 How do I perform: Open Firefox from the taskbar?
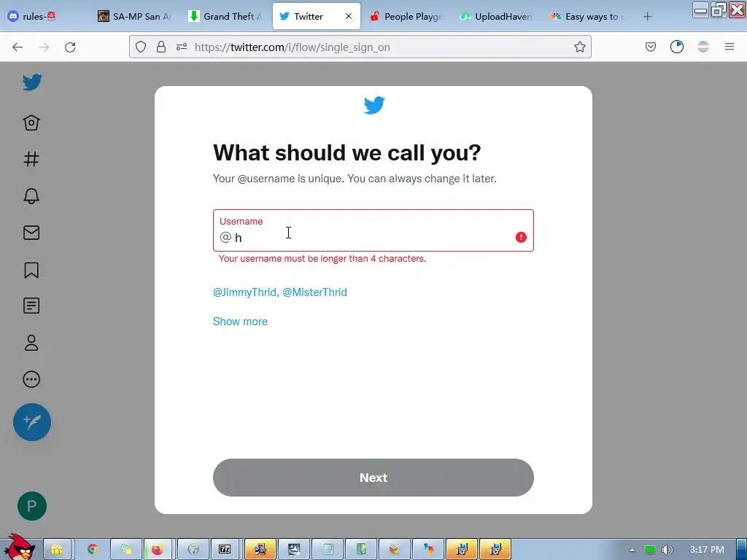pos(158,549)
